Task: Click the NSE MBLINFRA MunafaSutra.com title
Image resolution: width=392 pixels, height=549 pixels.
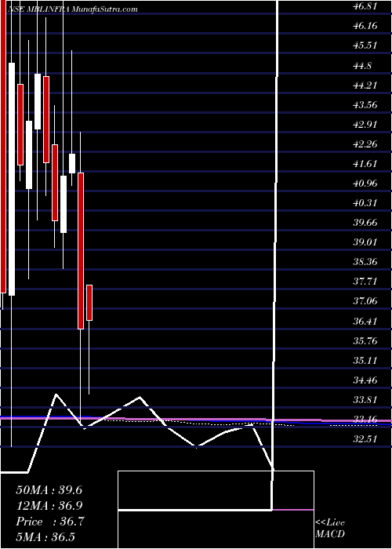Action: click(x=72, y=9)
